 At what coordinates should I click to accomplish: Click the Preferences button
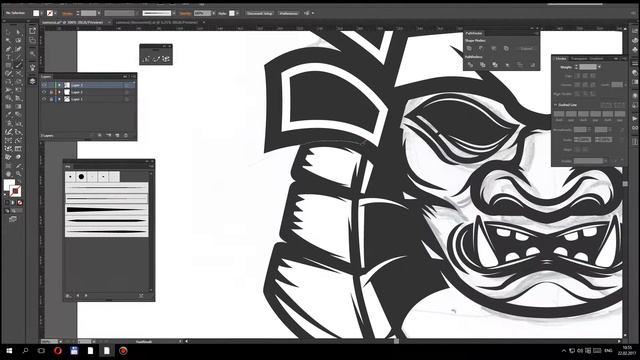point(289,13)
